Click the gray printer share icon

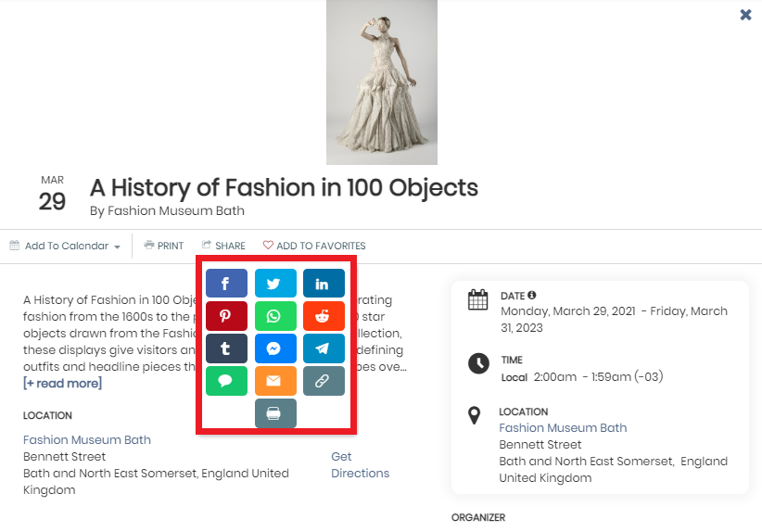tap(275, 413)
